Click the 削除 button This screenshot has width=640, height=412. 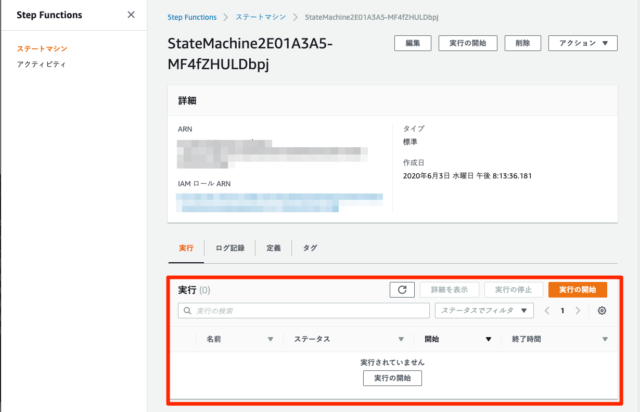click(x=522, y=43)
